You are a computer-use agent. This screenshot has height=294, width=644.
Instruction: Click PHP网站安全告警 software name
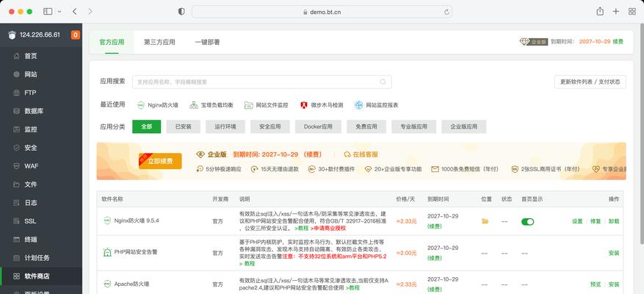136,251
